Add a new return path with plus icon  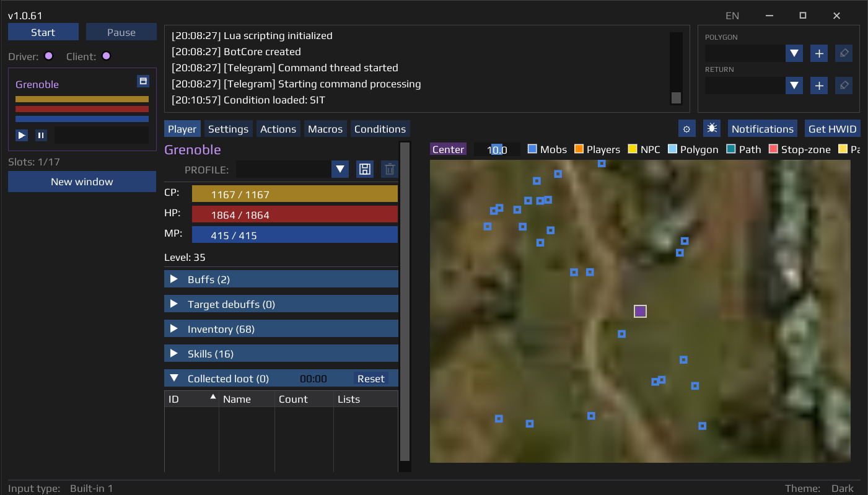[x=819, y=85]
